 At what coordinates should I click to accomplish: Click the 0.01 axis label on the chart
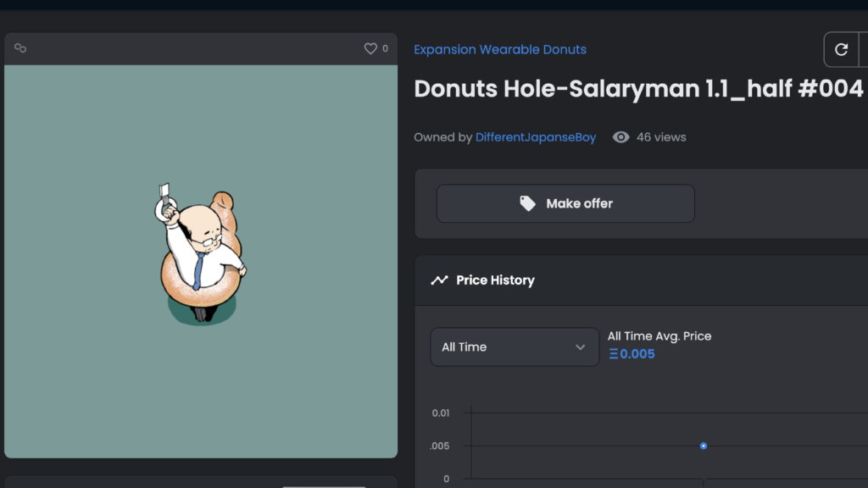point(441,413)
